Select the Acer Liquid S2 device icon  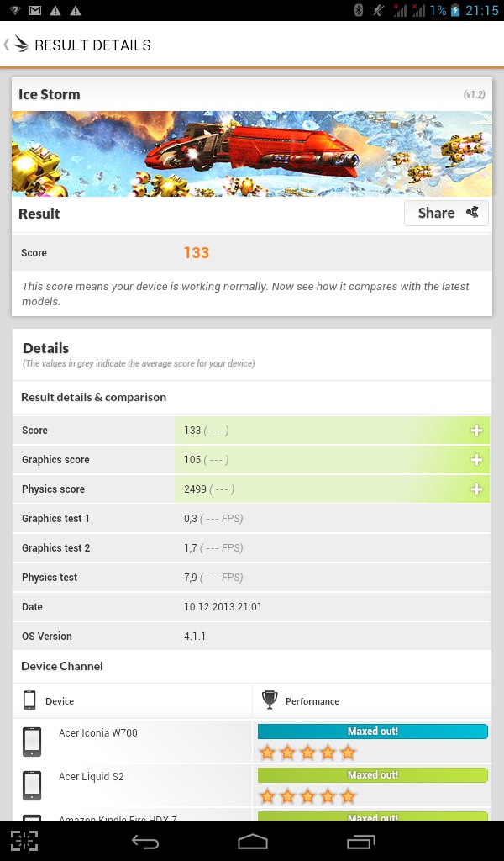point(31,785)
